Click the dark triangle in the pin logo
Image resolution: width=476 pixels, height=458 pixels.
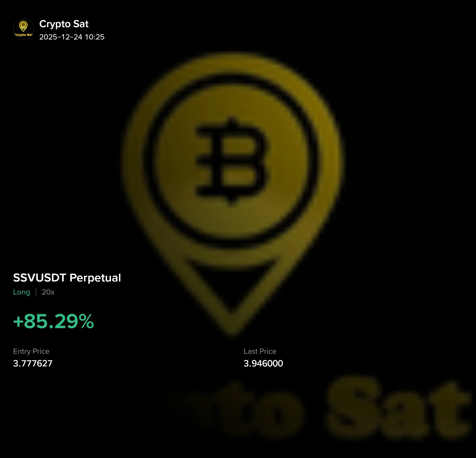coord(231,284)
